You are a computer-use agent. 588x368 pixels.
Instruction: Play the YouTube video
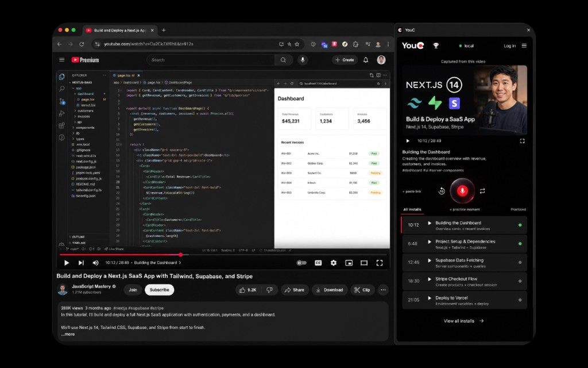pos(67,263)
